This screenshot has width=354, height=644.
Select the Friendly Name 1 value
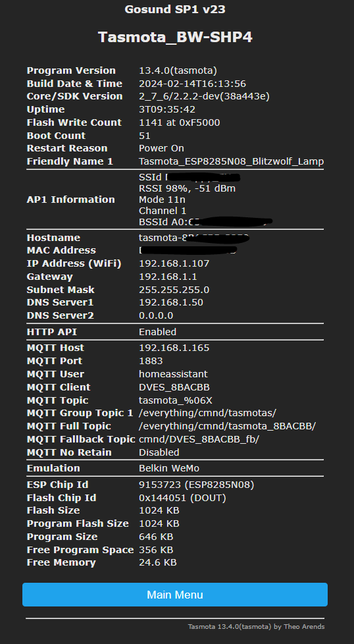pyautogui.click(x=232, y=161)
